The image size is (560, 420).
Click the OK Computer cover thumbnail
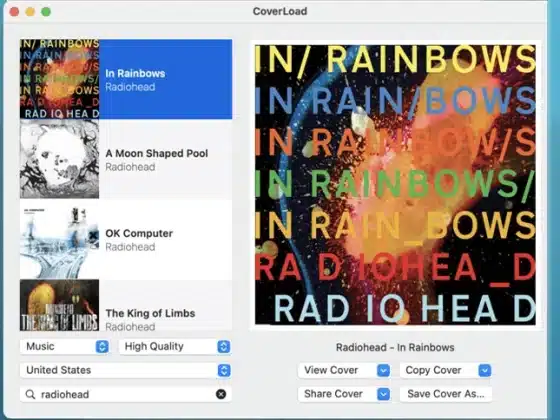click(x=59, y=239)
